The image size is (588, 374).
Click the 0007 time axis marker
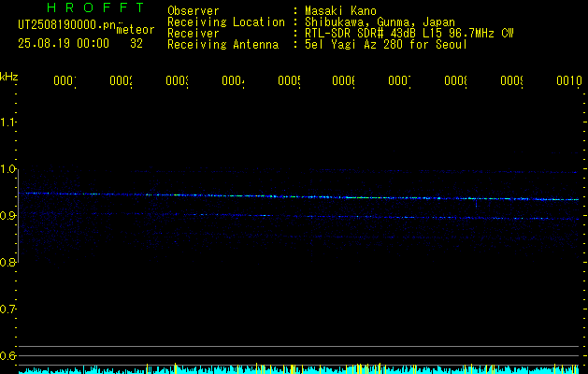[399, 81]
